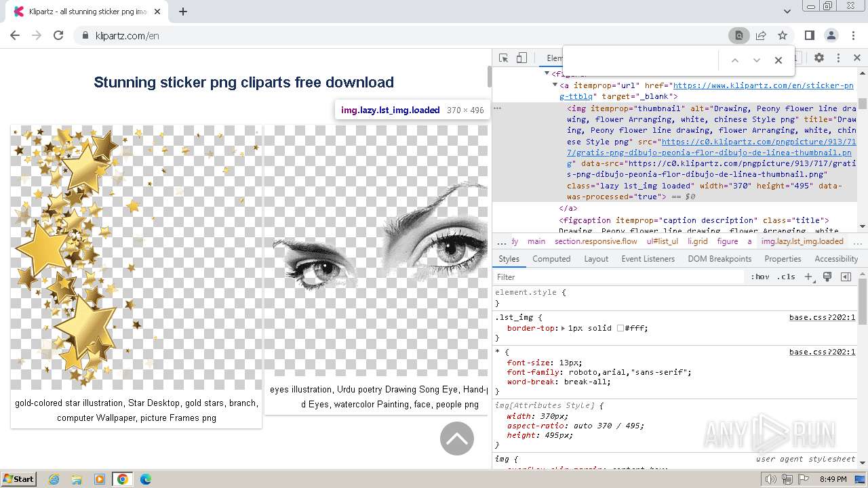Open the tab search chevron
The height and width of the screenshot is (488, 868).
tap(787, 12)
